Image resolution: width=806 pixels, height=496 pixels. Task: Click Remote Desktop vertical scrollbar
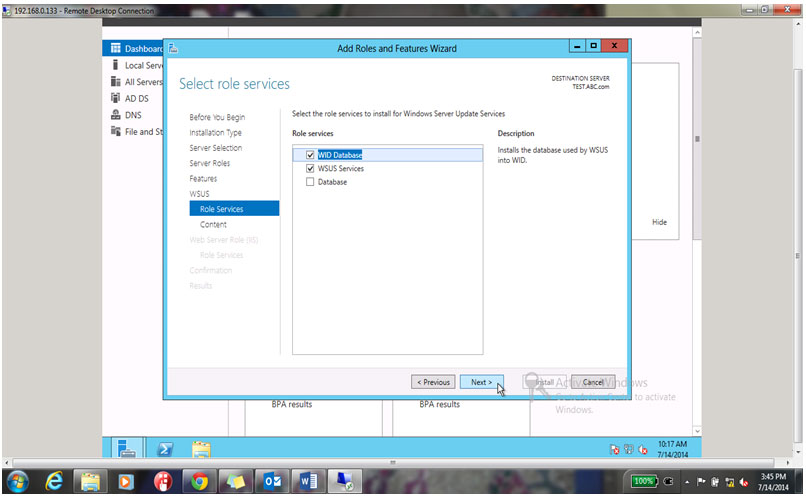[x=797, y=255]
